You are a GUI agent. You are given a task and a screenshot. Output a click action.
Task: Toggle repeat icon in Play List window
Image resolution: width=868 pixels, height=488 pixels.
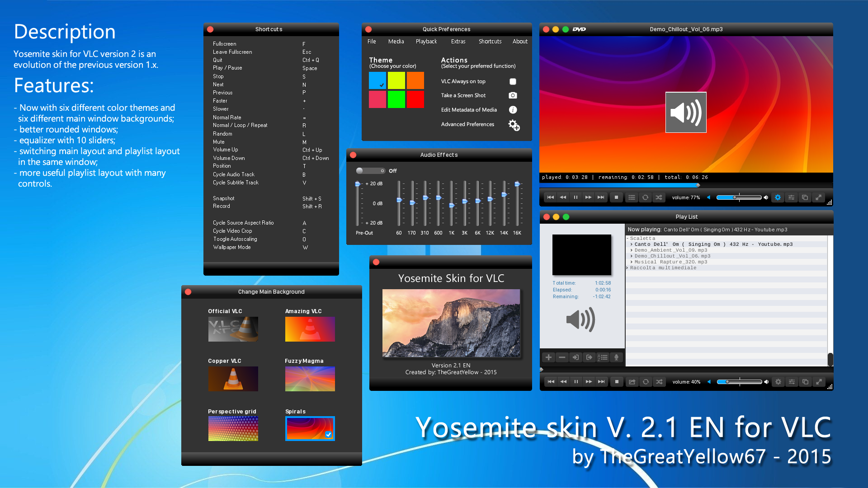click(x=646, y=382)
